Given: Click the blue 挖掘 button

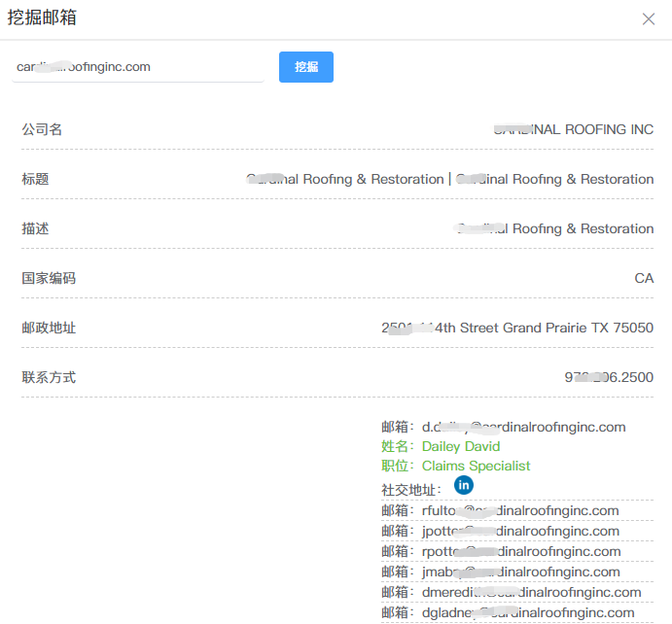Looking at the screenshot, I should pyautogui.click(x=306, y=67).
